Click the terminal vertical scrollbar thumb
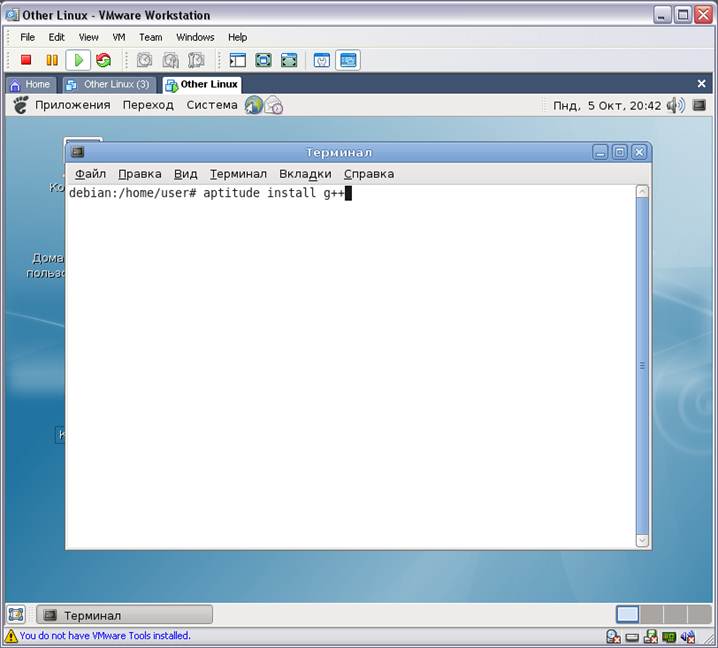 pos(642,366)
